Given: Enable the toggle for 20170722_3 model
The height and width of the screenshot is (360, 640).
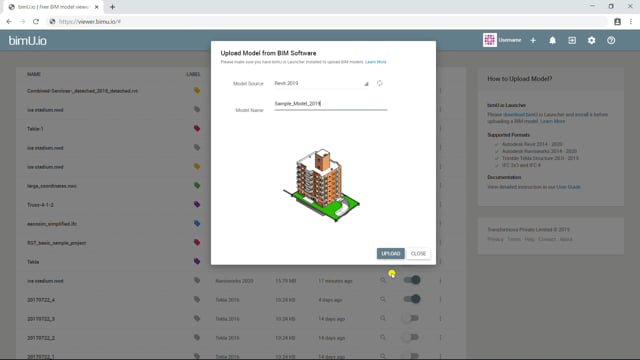Looking at the screenshot, I should (x=411, y=318).
